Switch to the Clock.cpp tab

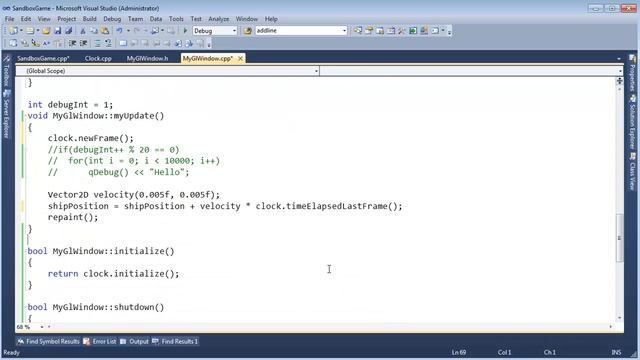pyautogui.click(x=98, y=58)
